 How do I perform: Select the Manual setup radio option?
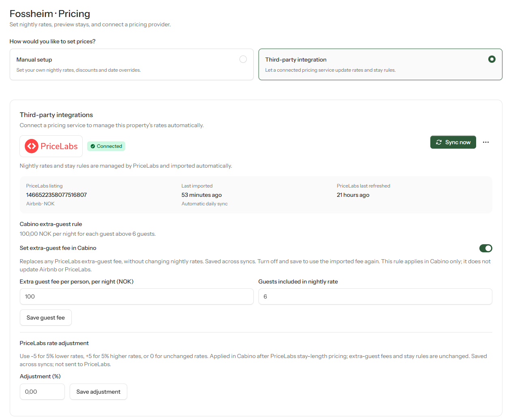243,59
